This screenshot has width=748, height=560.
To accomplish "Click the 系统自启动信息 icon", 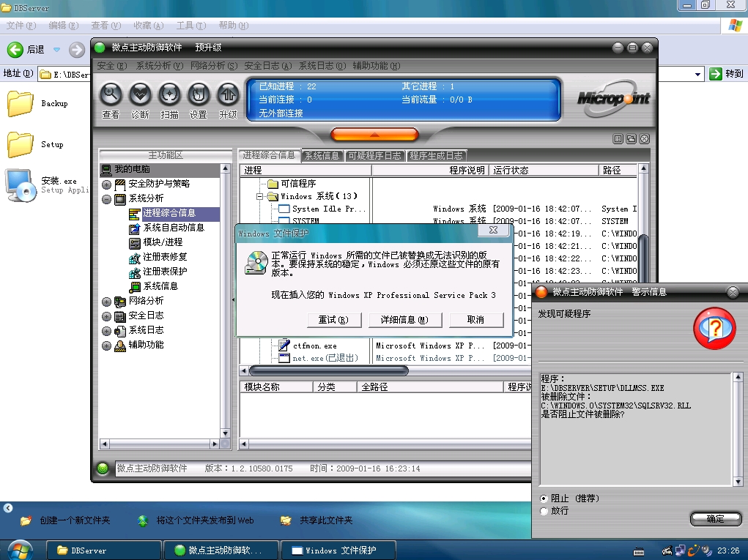I will pos(135,228).
